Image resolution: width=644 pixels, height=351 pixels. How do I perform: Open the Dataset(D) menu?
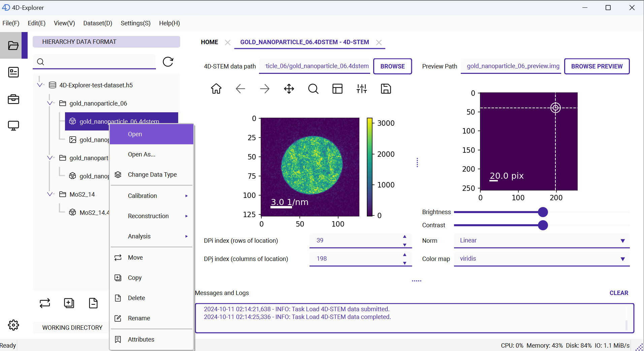tap(98, 23)
